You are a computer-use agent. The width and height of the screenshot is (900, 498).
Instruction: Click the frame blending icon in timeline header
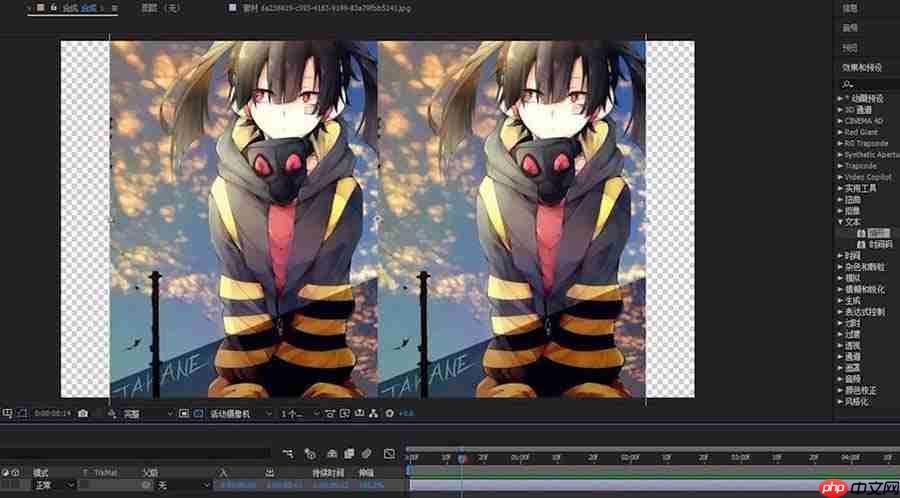pos(348,453)
